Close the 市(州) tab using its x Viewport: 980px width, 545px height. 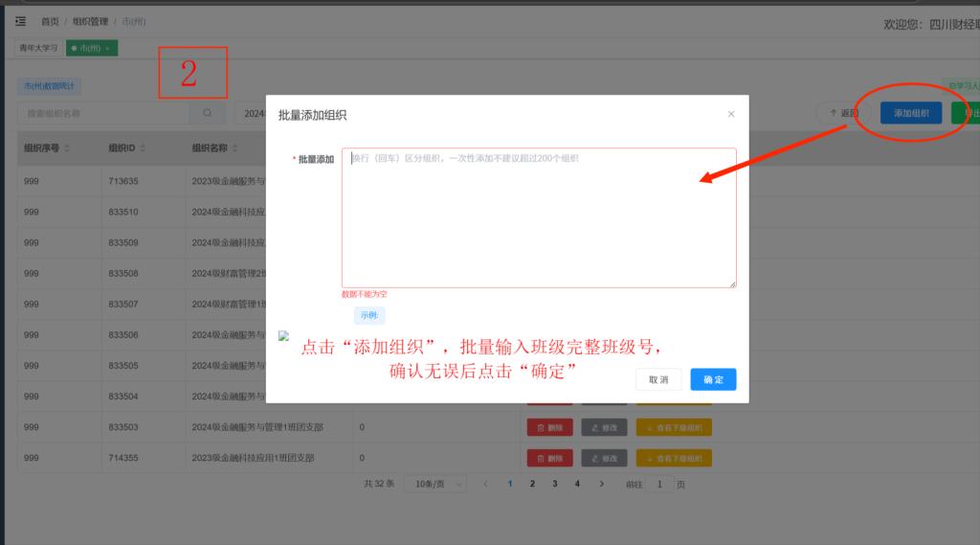tap(108, 48)
